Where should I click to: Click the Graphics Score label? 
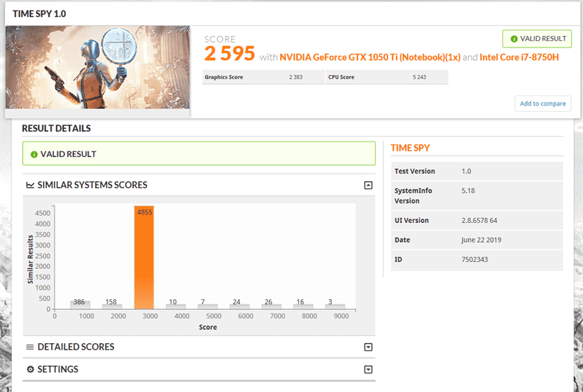point(224,77)
